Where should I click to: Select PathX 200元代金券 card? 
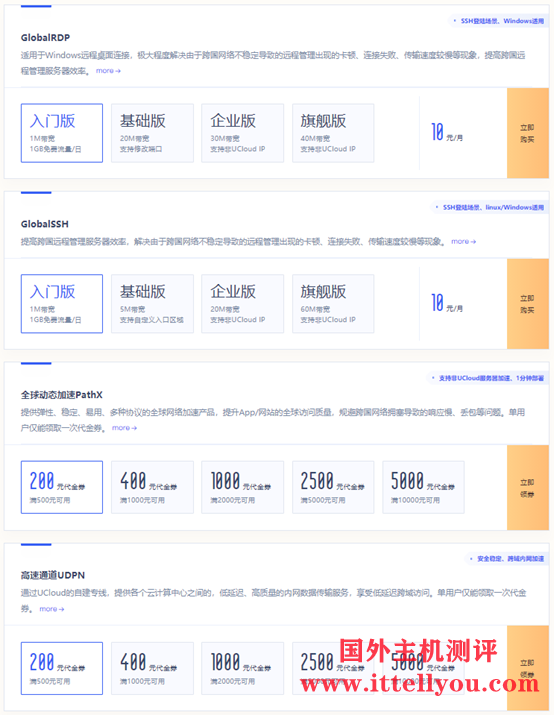[62, 487]
